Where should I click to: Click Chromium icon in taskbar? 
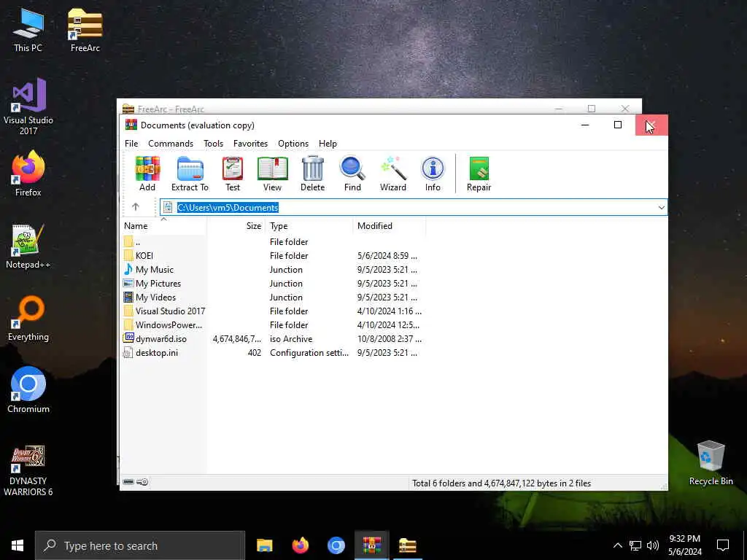point(336,545)
